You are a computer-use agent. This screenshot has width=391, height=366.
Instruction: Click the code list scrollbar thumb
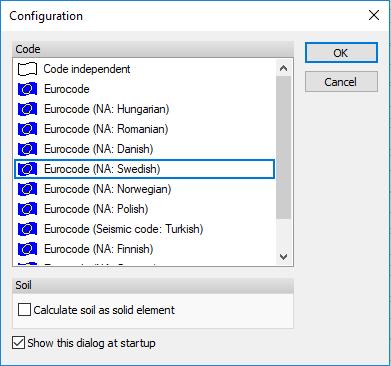[x=284, y=147]
